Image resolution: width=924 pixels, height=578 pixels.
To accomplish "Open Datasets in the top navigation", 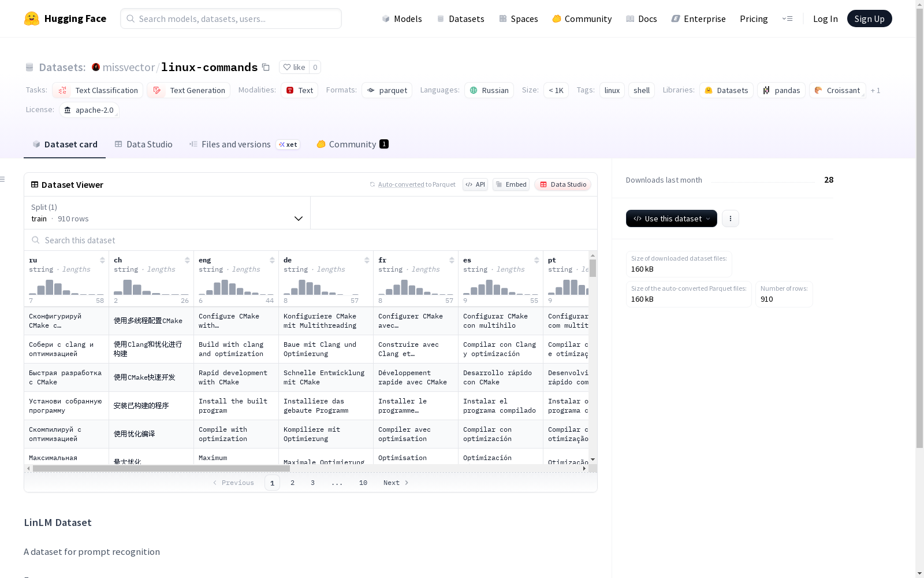I will pyautogui.click(x=460, y=18).
